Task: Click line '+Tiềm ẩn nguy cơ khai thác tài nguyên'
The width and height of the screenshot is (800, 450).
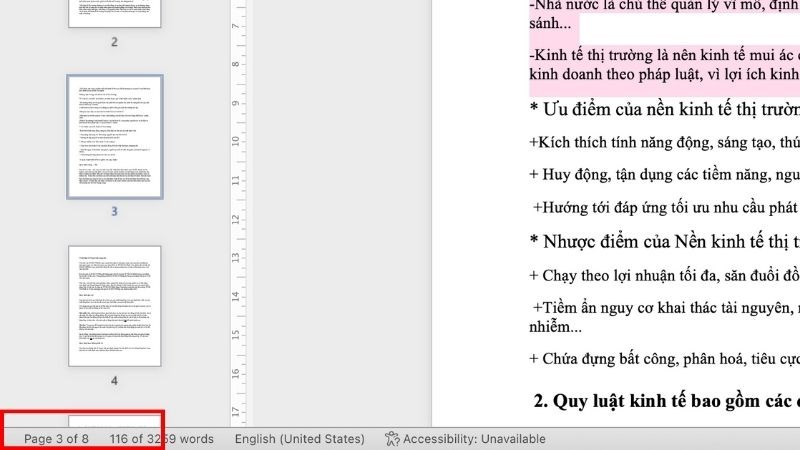Action: tap(666, 308)
